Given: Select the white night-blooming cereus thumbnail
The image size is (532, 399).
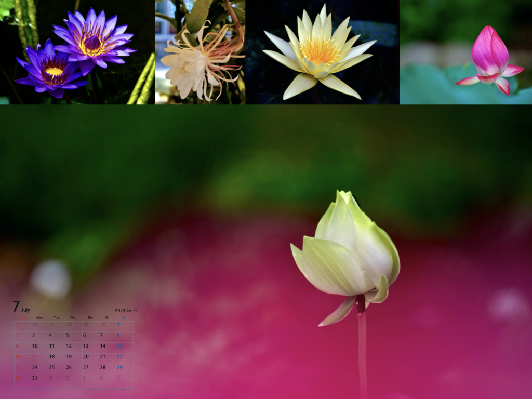Looking at the screenshot, I should (x=200, y=52).
